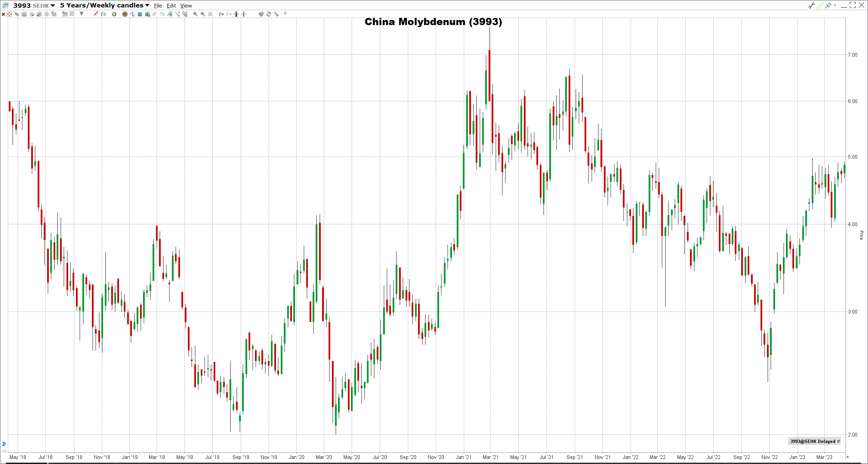
Task: Click the Mar '21 time axis label
Action: (490, 457)
